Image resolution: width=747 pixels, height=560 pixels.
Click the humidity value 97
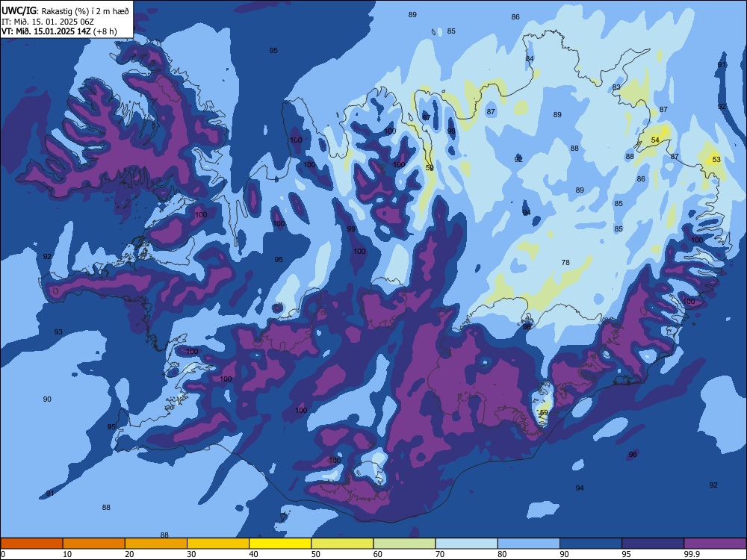tap(427, 117)
